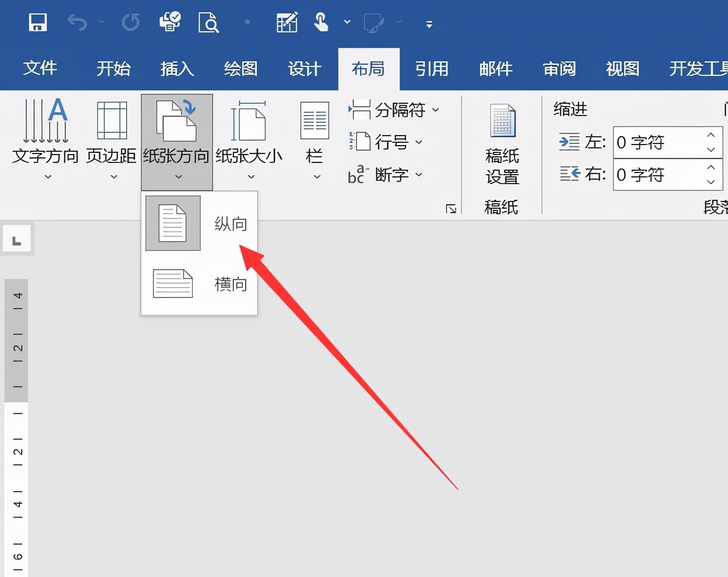Open 行号 line numbers dropdown
The image size is (728, 577).
(x=385, y=142)
